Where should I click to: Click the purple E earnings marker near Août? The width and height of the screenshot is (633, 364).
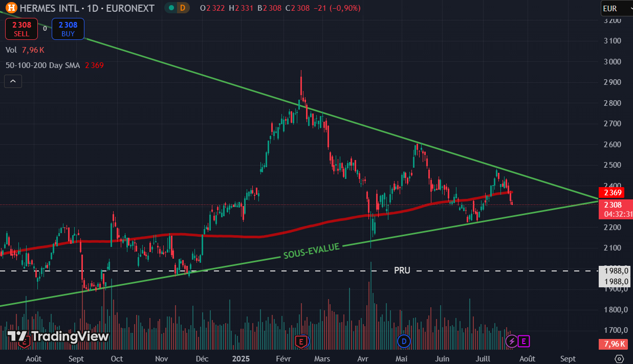(x=523, y=341)
